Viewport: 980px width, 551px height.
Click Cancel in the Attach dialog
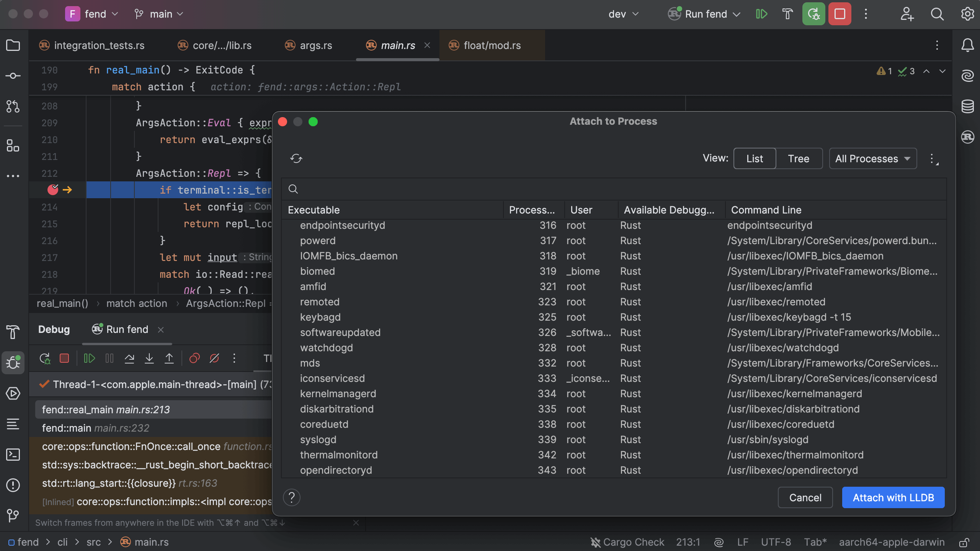coord(805,497)
